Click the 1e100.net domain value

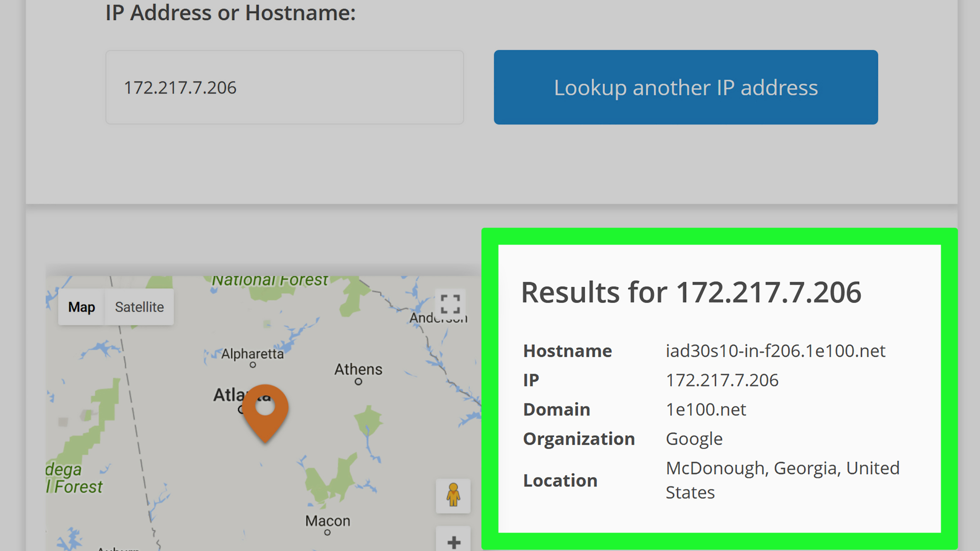click(706, 409)
